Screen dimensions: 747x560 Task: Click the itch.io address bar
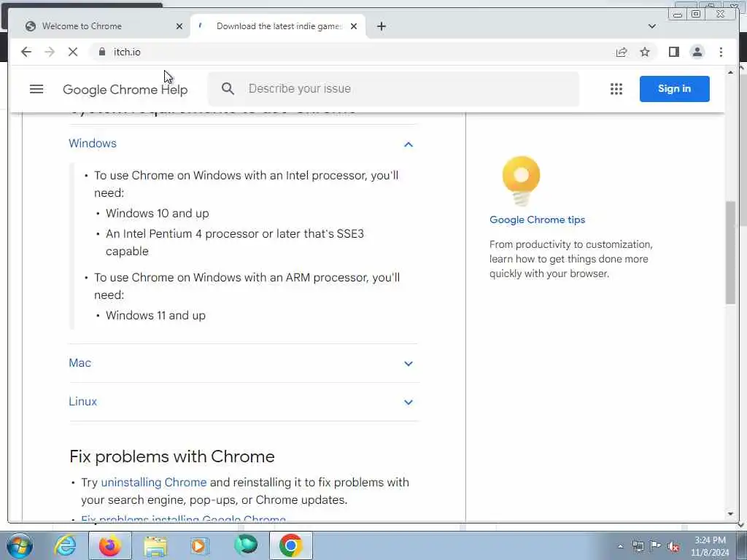(352, 52)
